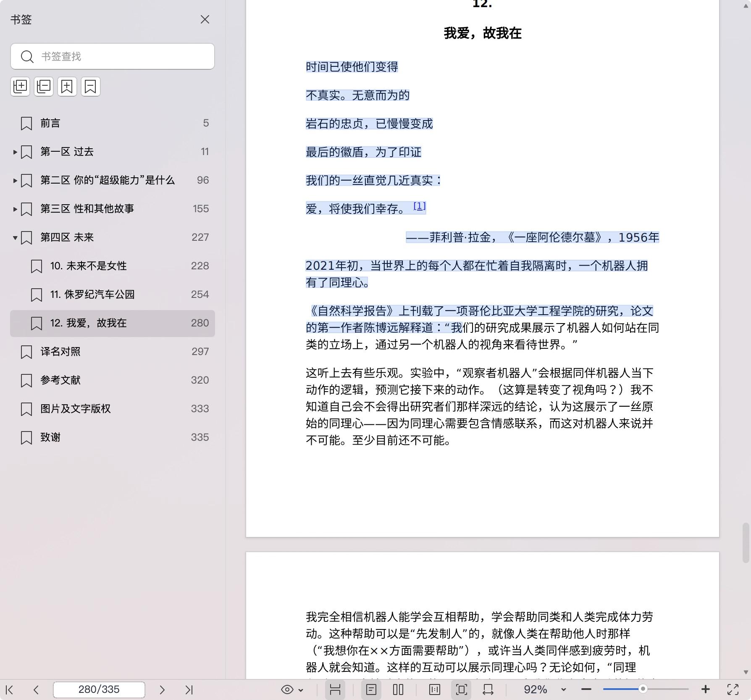Expand 第二区 你的"超级能力"是什么 section
The width and height of the screenshot is (751, 700).
coord(15,180)
